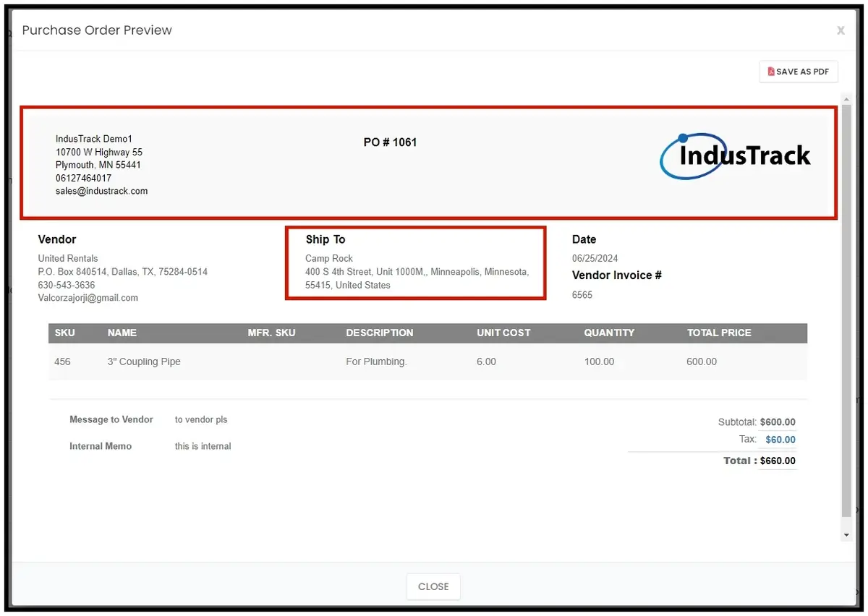868x616 pixels.
Task: Dismiss dialog with the X icon
Action: [x=841, y=30]
